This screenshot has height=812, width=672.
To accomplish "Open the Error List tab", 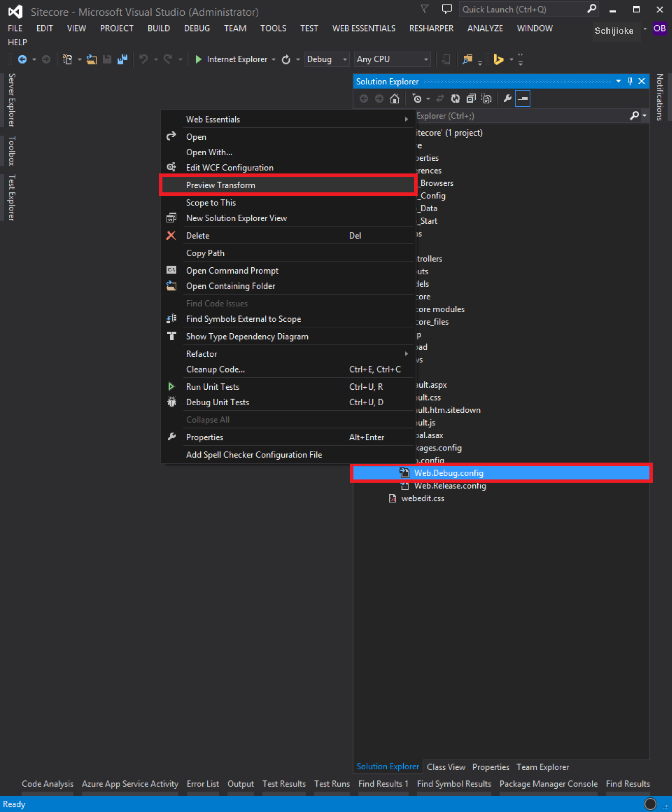I will coord(203,784).
